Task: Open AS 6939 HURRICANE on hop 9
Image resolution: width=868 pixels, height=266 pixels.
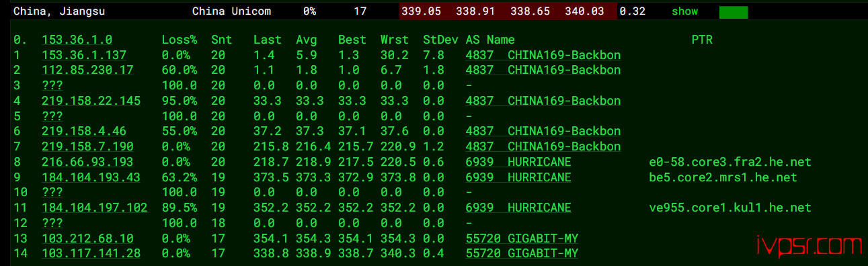Action: [518, 177]
